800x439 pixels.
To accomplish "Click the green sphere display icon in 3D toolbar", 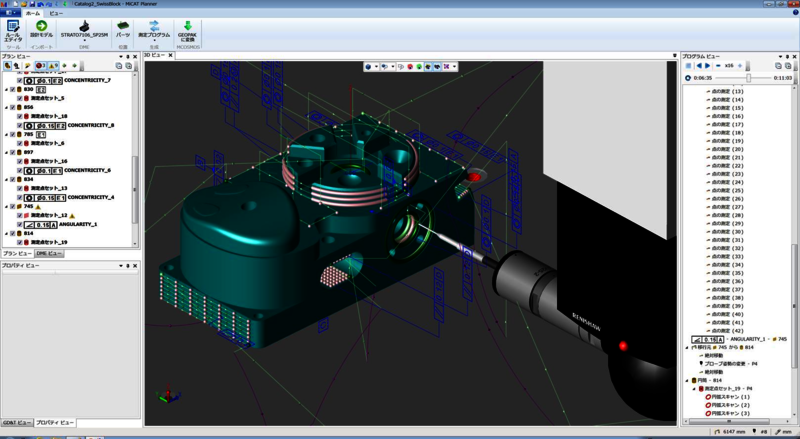I will (x=419, y=66).
